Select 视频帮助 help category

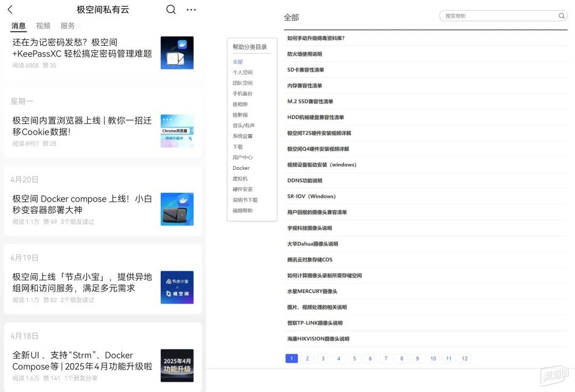[x=242, y=210]
